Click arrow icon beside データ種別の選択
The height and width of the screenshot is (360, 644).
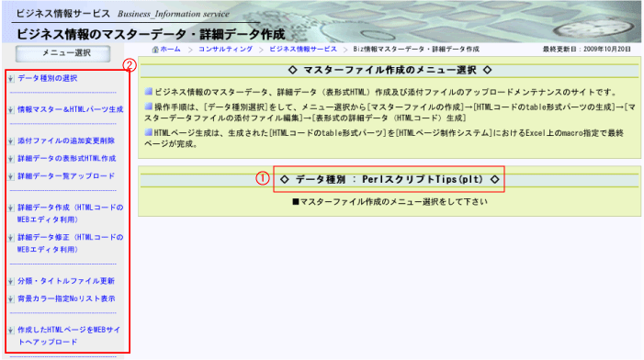(11, 78)
